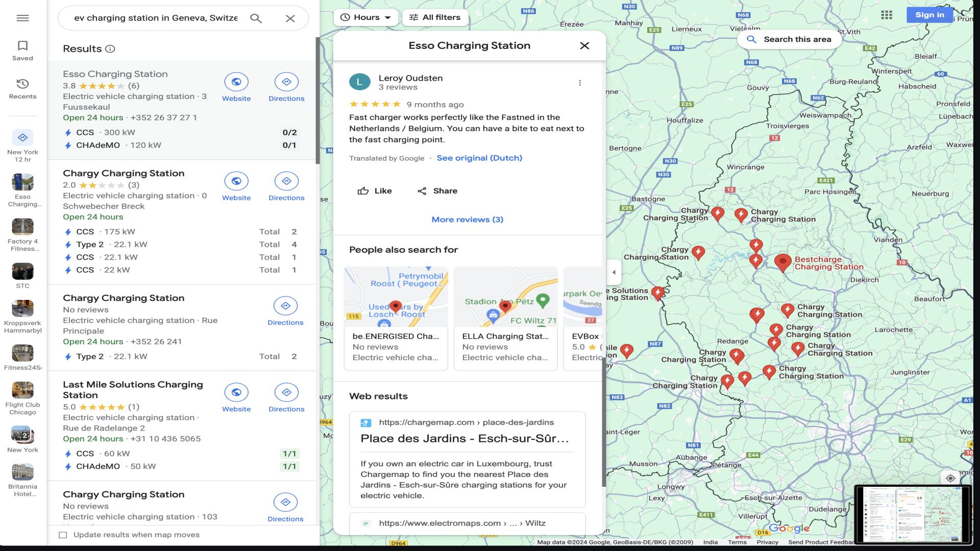Click into the EV charging station search field
The width and height of the screenshot is (980, 551).
click(156, 18)
